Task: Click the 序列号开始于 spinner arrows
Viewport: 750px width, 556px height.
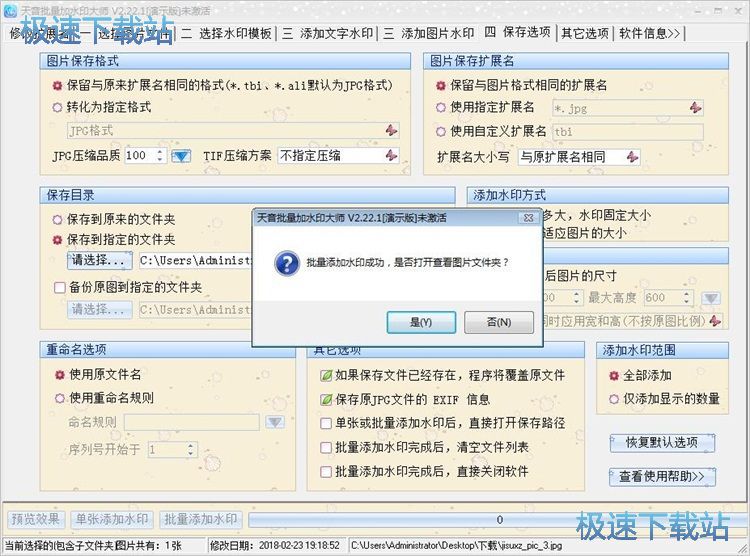Action: pyautogui.click(x=190, y=449)
